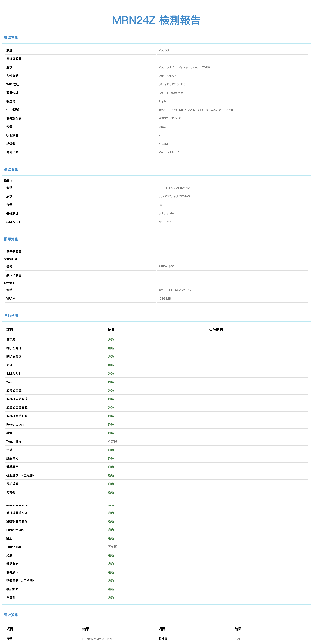Click the 內部代號 row label
This screenshot has width=313, height=644.
12,153
